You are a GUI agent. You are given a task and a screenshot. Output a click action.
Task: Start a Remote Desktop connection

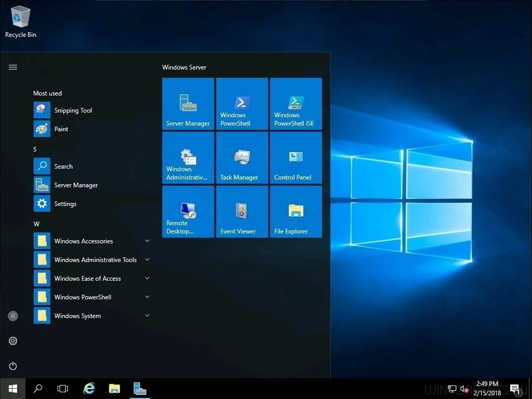coord(188,211)
